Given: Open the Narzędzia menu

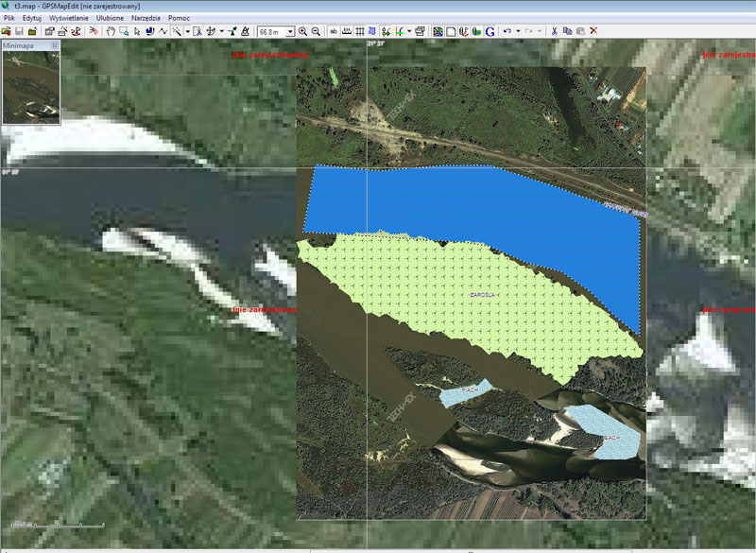Looking at the screenshot, I should (x=145, y=18).
